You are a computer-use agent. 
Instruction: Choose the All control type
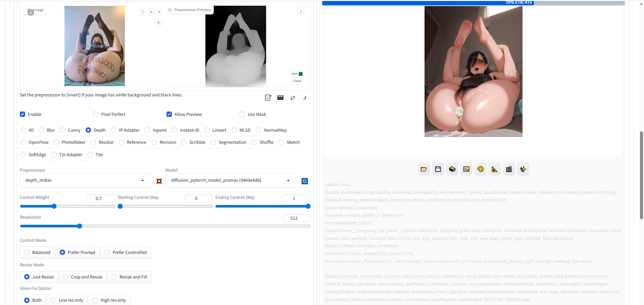(x=23, y=130)
